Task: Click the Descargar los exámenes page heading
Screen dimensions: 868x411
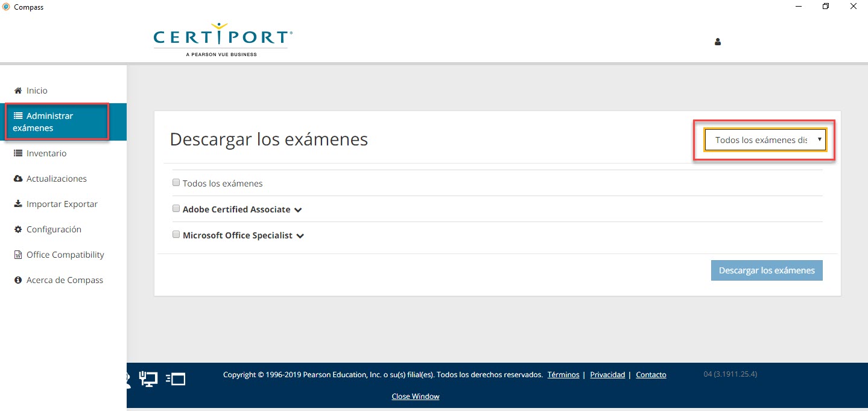Action: pyautogui.click(x=269, y=139)
